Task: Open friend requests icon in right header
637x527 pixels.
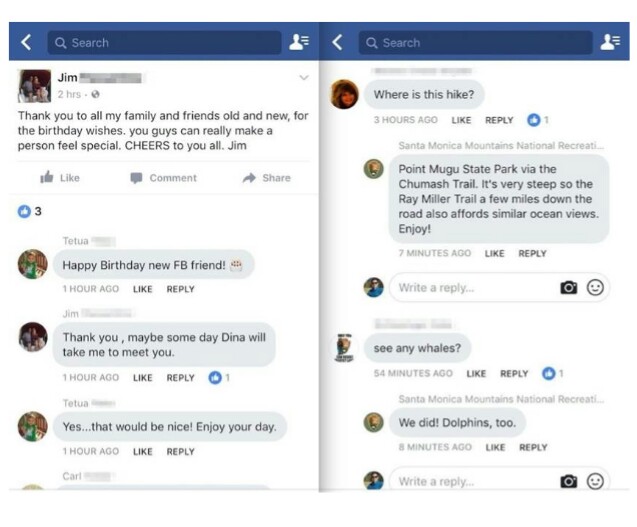Action: (609, 42)
